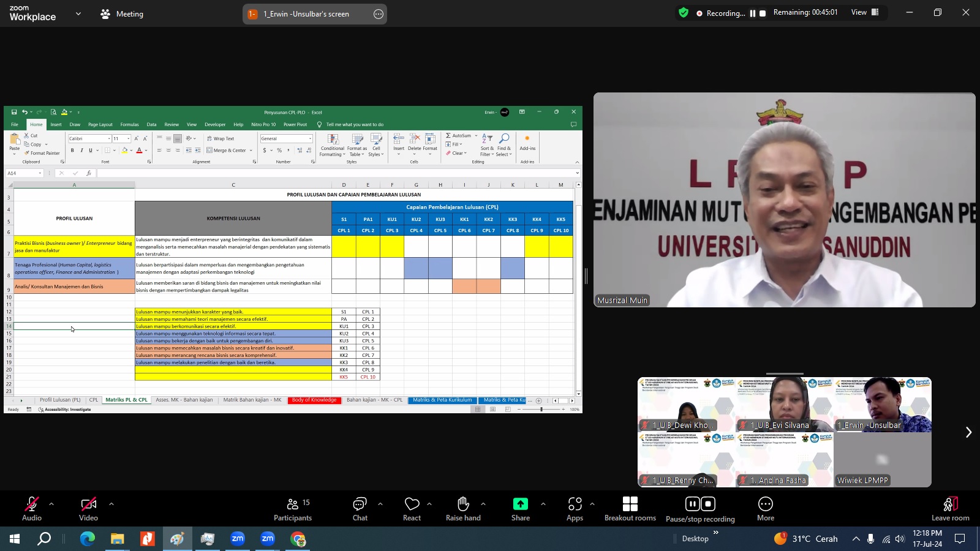This screenshot has width=980, height=551.
Task: Open screen share options ellipsis button
Action: (379, 14)
